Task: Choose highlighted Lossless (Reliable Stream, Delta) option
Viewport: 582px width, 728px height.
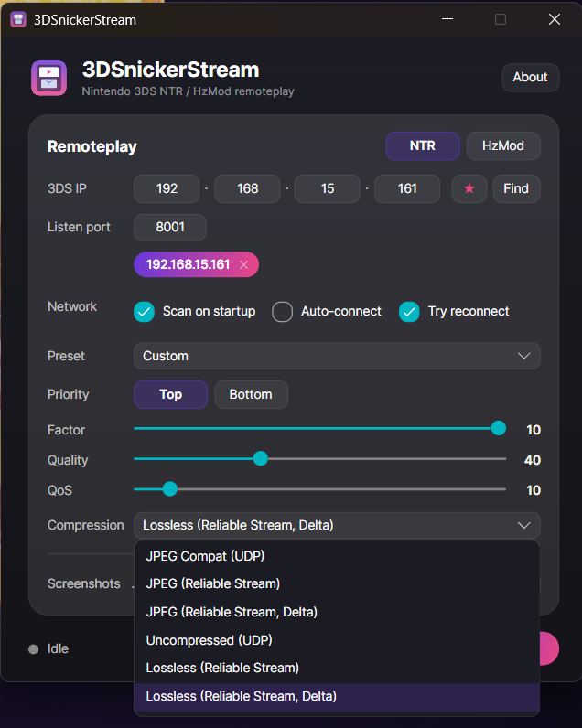Action: [337, 696]
